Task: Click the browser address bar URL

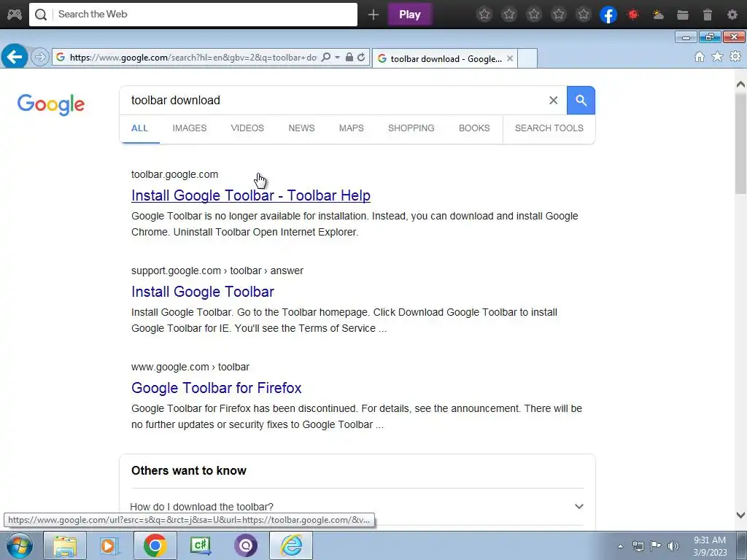Action: (193, 58)
